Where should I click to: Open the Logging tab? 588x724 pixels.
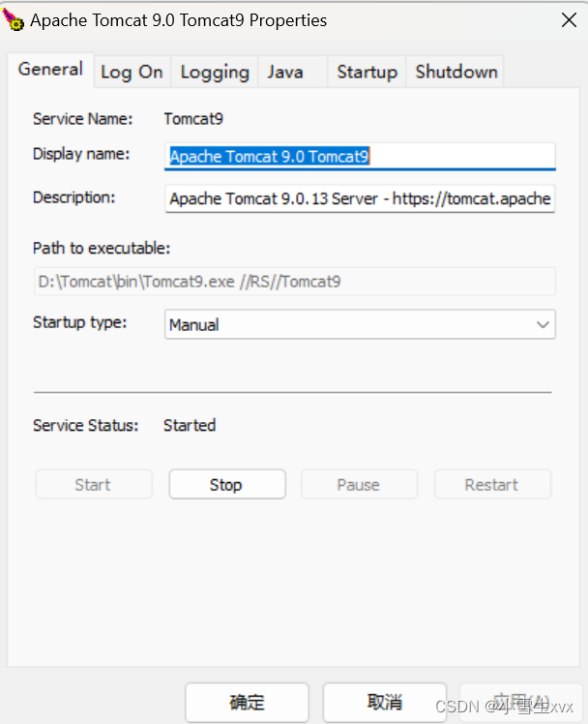tap(215, 72)
